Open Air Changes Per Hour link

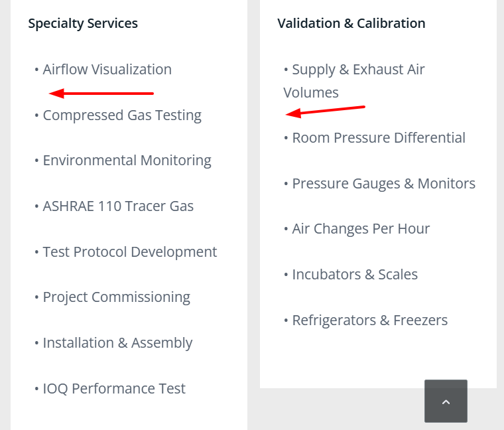click(x=361, y=229)
